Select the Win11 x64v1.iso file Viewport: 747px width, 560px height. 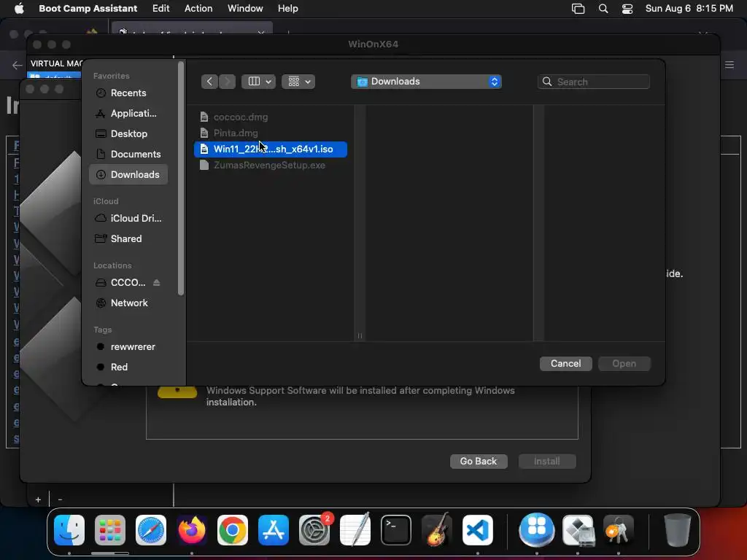[x=270, y=149]
